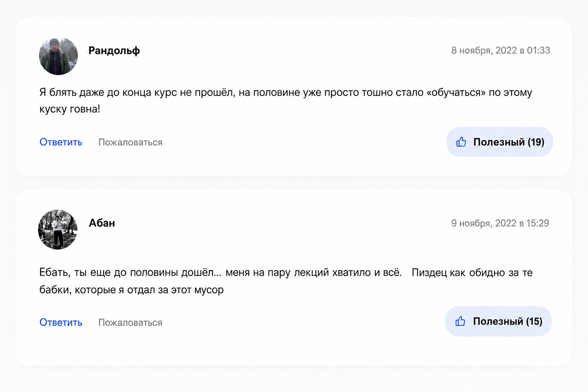Click the date 8 ноября, 2022 в 01:33
The width and height of the screenshot is (588, 392).
click(500, 51)
